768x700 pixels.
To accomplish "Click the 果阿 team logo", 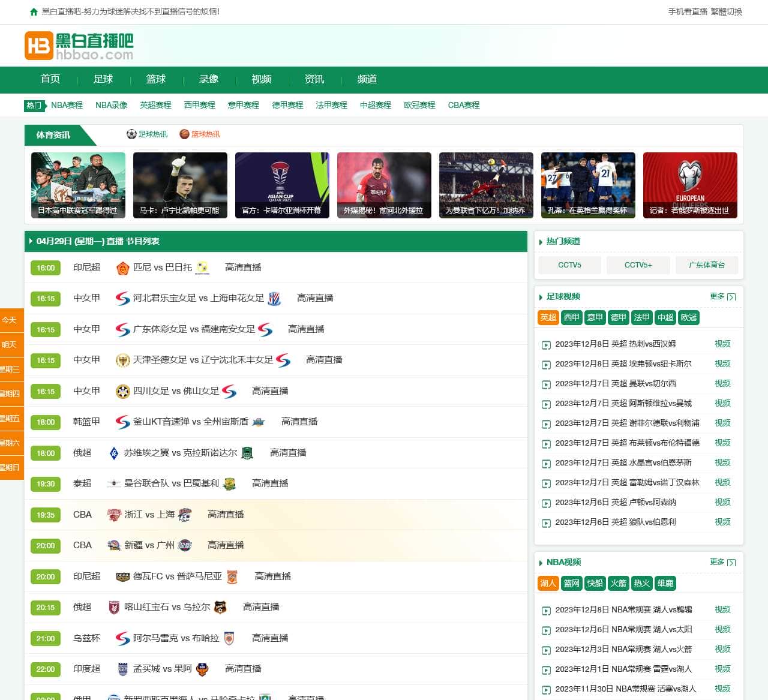I will pos(202,669).
